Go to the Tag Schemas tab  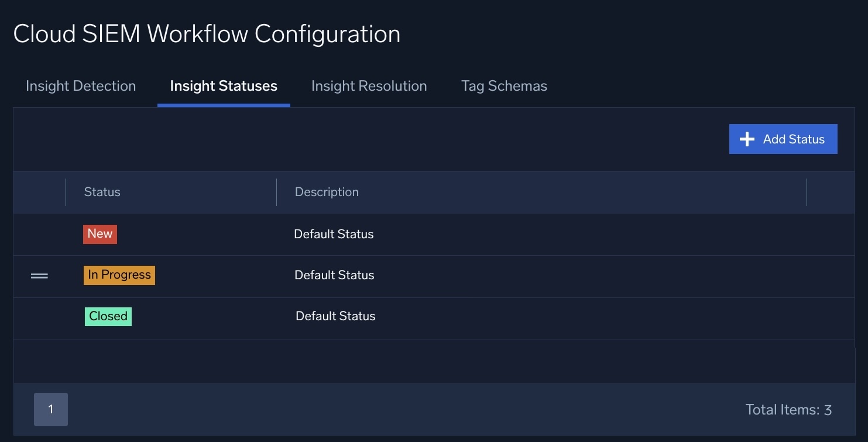(x=504, y=86)
